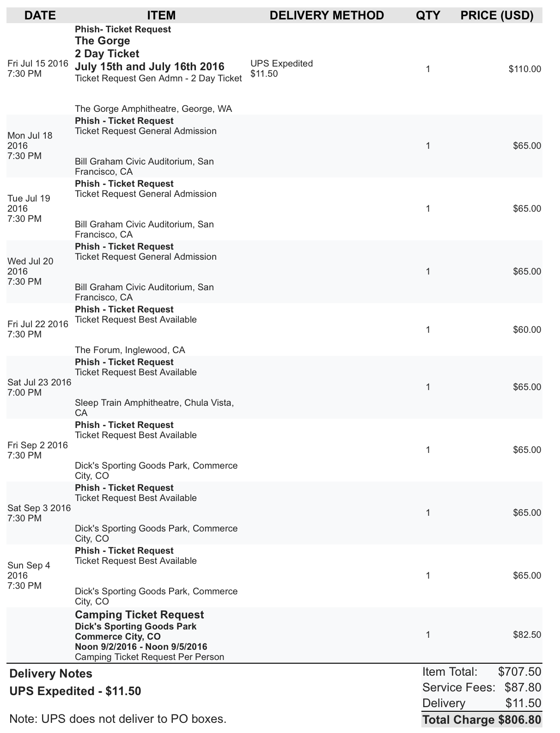Click the Mon Jul 18 2016 date
The width and height of the screenshot is (560, 733).
pos(30,146)
